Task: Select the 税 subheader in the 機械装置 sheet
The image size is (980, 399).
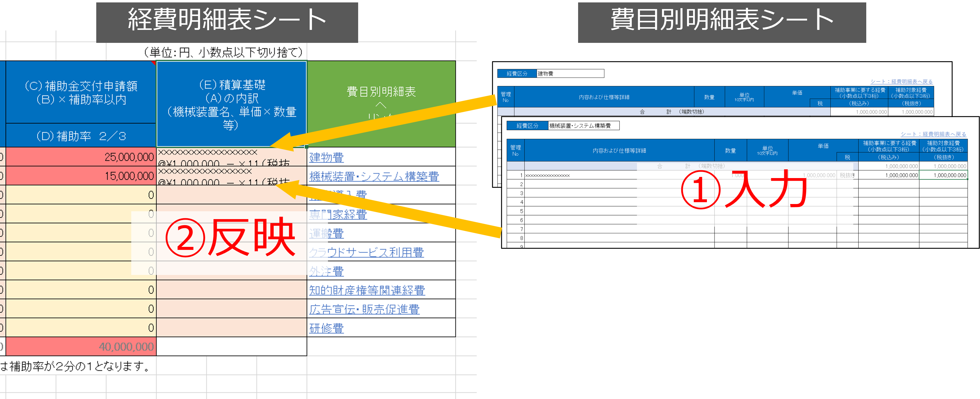Action: (x=847, y=157)
